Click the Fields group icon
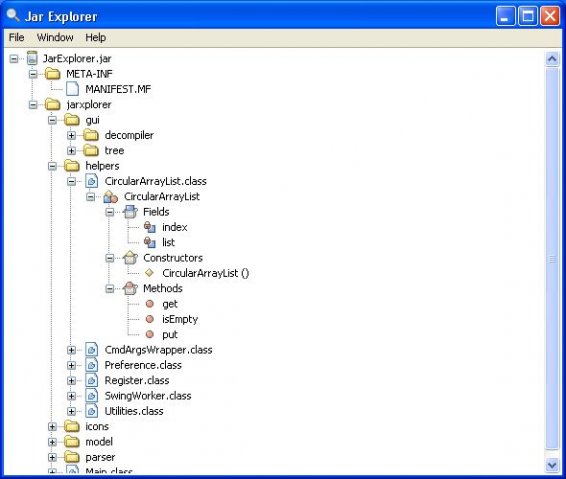The image size is (566, 479). (130, 212)
